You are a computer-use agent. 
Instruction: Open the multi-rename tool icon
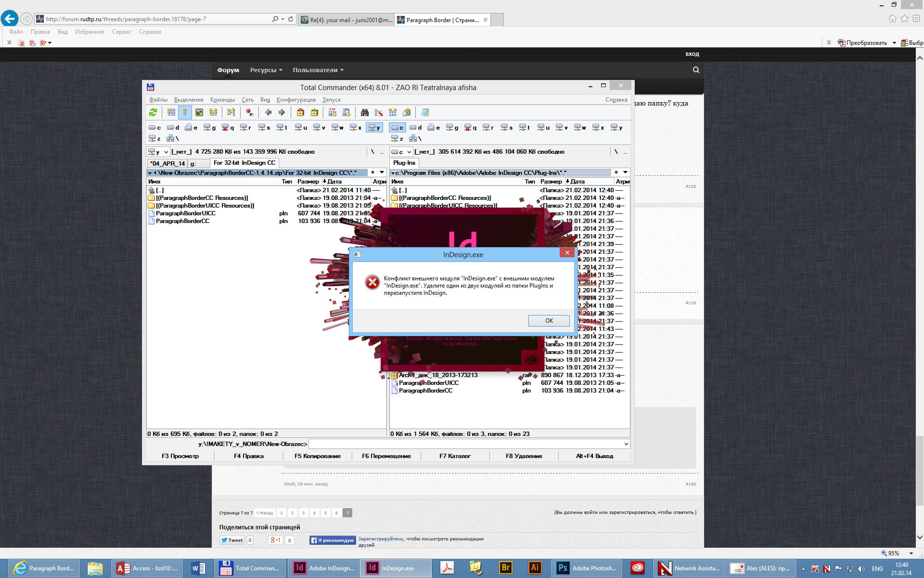point(379,112)
